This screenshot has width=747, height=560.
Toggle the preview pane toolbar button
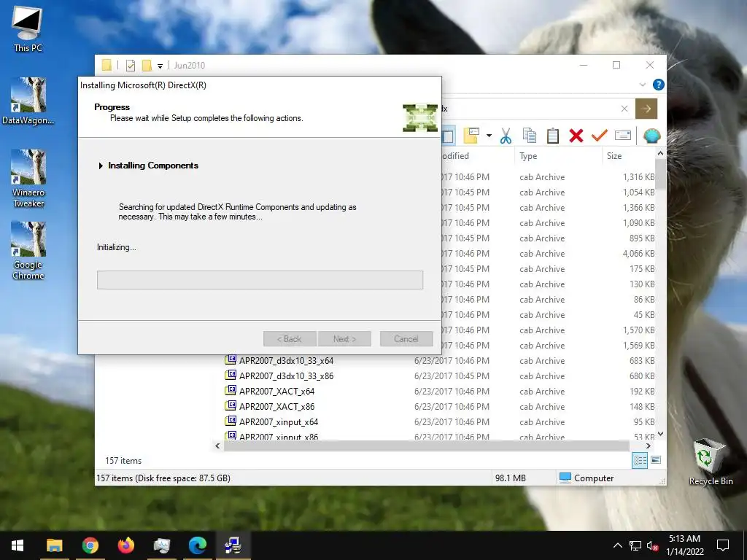click(448, 136)
